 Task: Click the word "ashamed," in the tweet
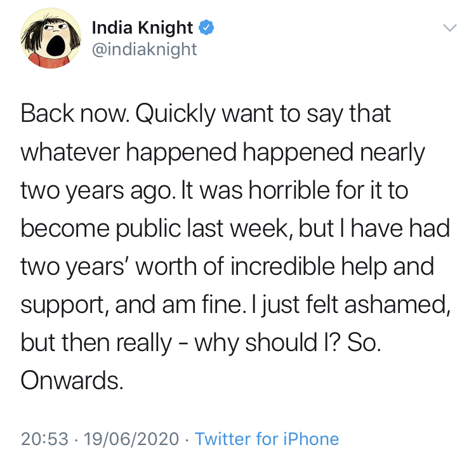click(397, 305)
